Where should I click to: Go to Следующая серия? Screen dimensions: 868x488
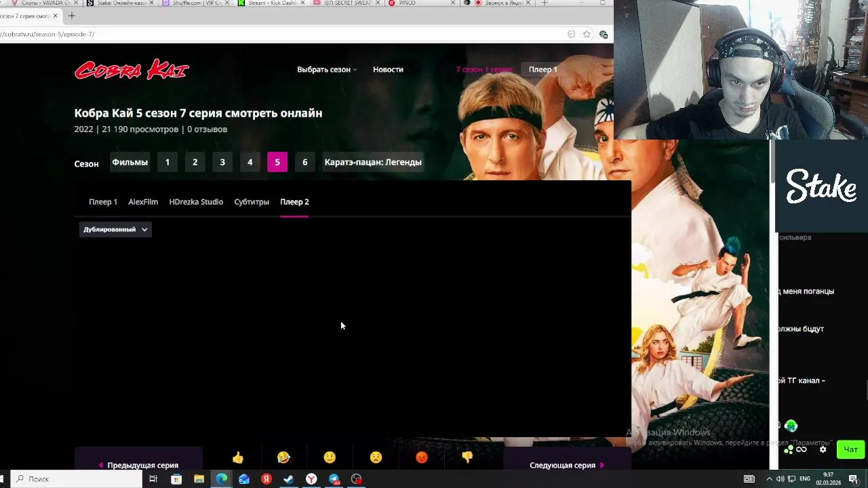[x=567, y=465]
